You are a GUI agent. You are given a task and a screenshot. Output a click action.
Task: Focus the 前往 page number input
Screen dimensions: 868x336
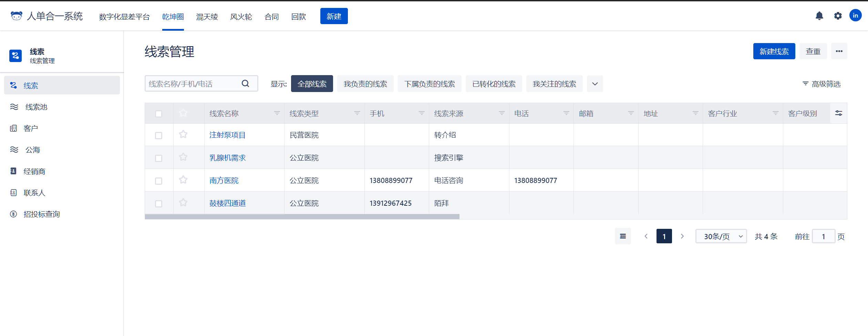pos(824,236)
